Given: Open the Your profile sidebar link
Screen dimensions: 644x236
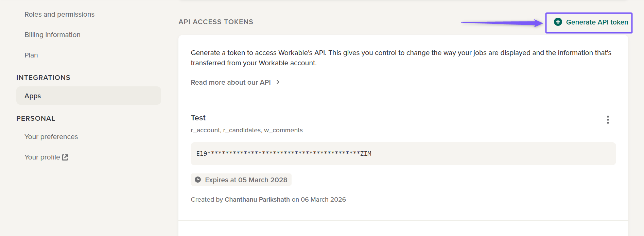Looking at the screenshot, I should click(42, 157).
